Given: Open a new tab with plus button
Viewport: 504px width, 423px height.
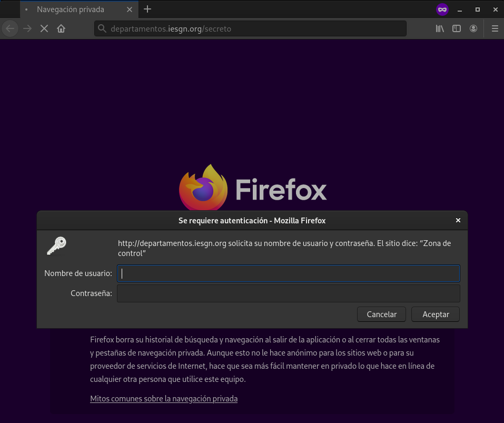Looking at the screenshot, I should pyautogui.click(x=147, y=9).
